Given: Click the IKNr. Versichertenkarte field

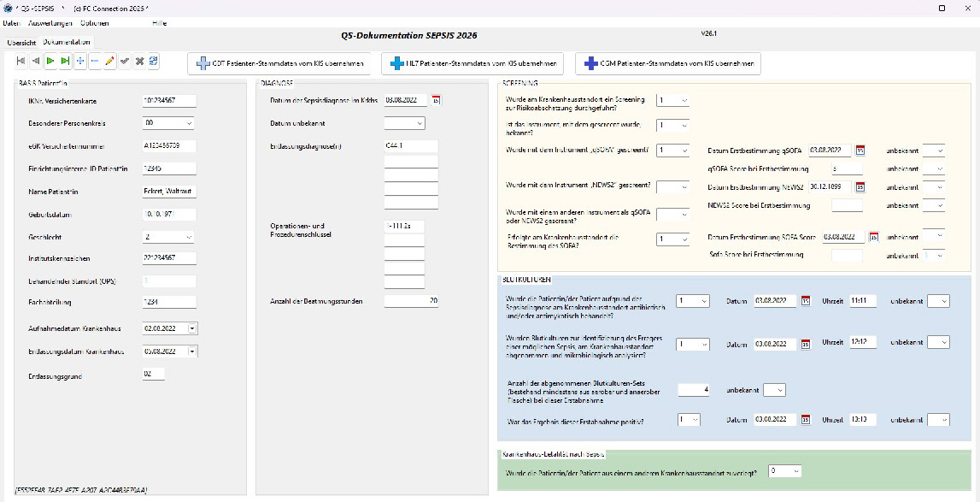Looking at the screenshot, I should (x=169, y=101).
